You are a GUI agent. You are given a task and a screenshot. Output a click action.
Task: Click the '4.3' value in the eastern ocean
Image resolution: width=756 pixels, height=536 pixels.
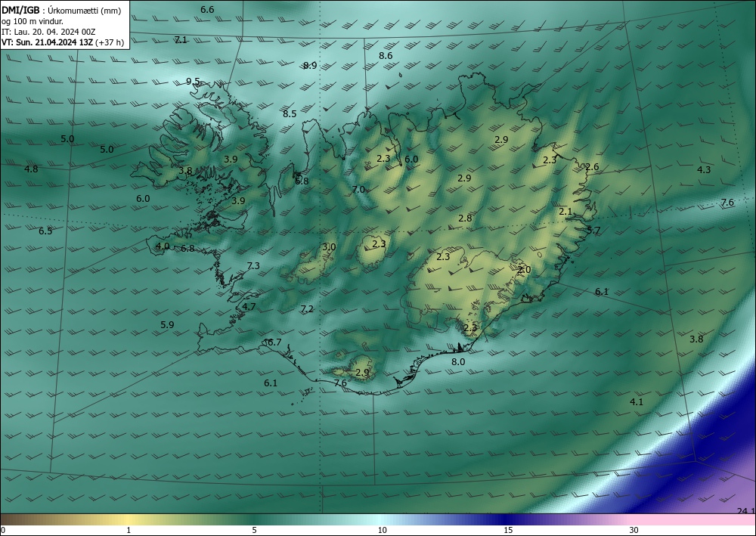703,169
